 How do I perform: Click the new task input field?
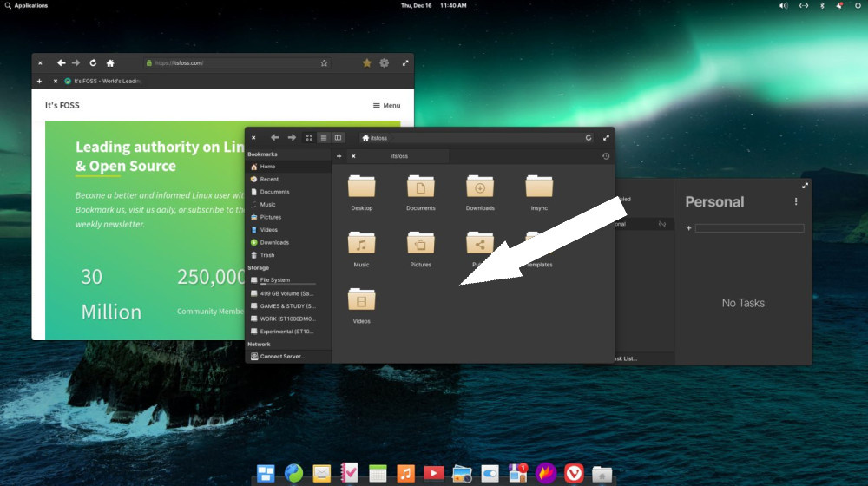click(x=750, y=228)
